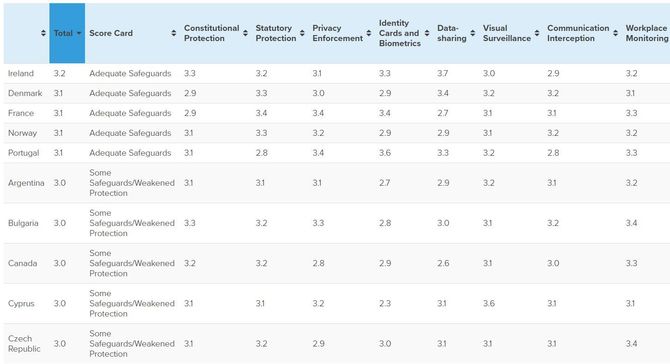Click sort arrows for Constitutional Protection column
The image size is (670, 364).
[x=245, y=33]
